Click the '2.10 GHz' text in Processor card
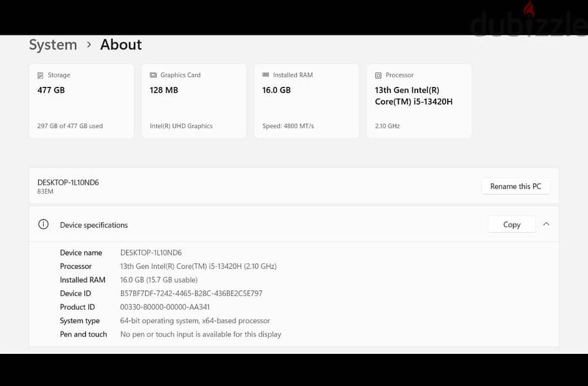588x386 pixels. click(387, 126)
